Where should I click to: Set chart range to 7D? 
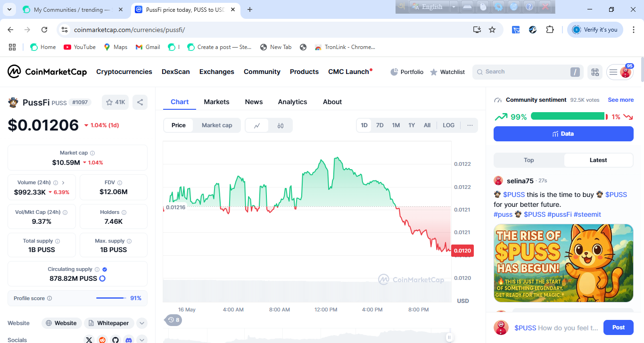click(x=380, y=125)
